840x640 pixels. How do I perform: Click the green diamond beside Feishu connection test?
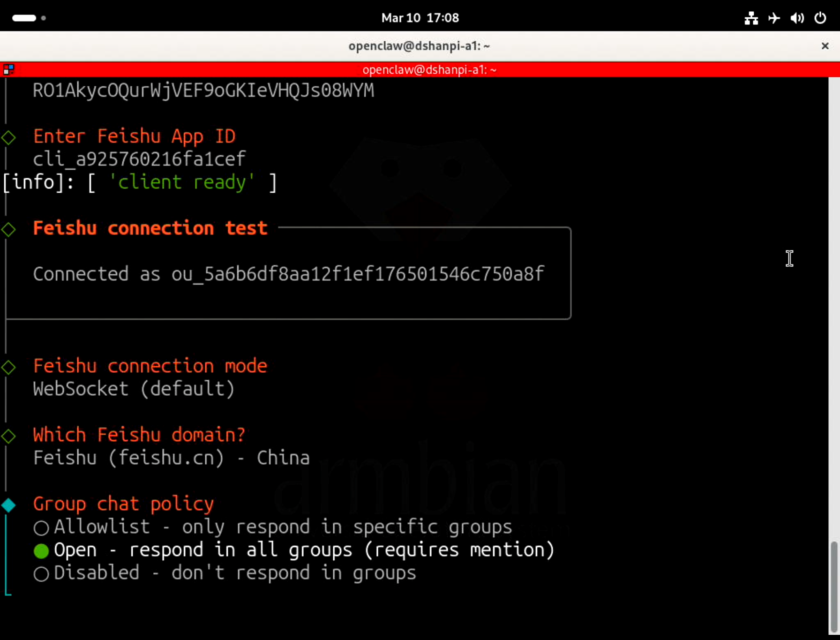[8, 229]
